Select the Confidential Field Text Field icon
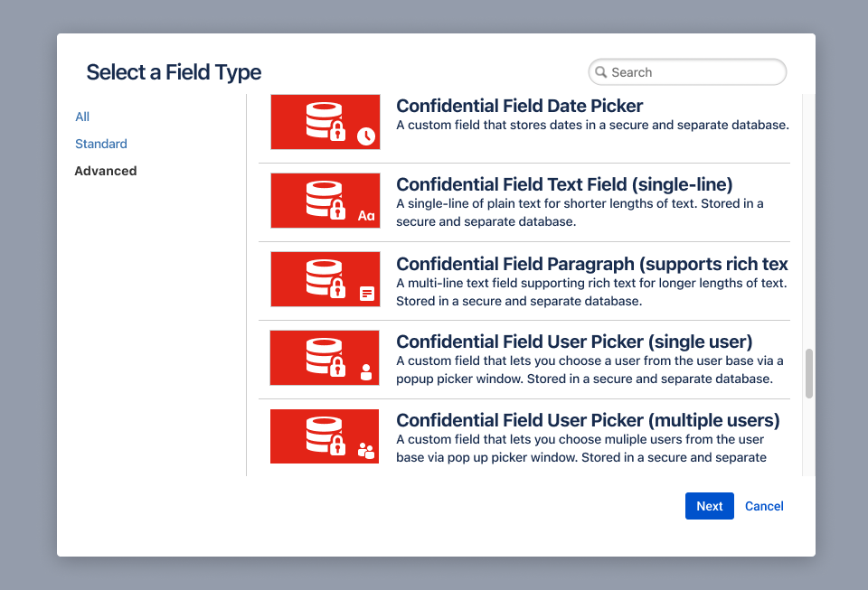Viewport: 868px width, 590px height. tap(325, 200)
